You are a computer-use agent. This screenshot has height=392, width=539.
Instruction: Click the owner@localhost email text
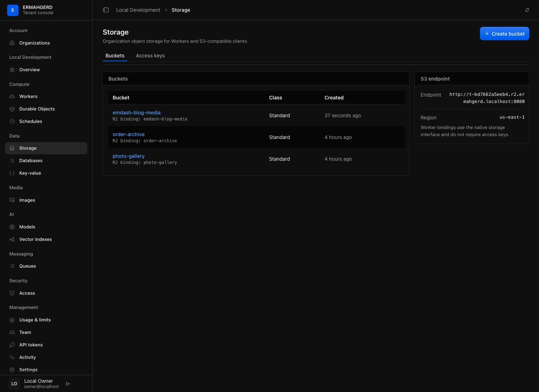pos(41,387)
